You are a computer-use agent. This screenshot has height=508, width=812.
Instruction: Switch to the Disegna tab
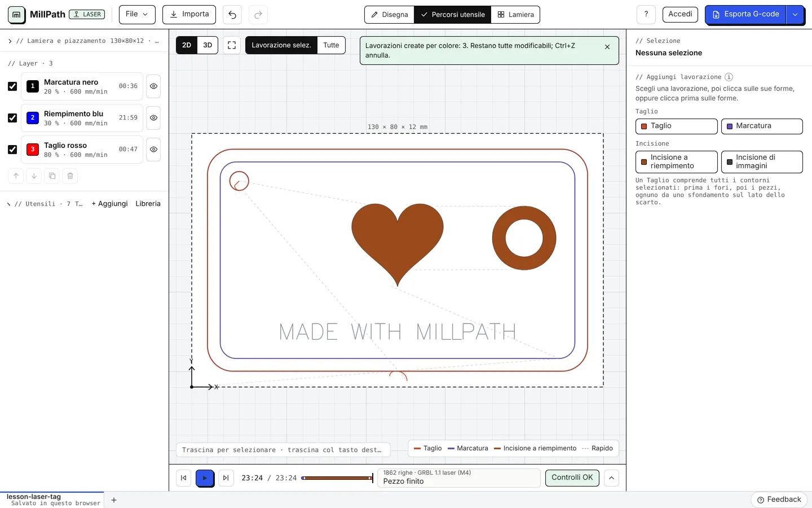coord(390,15)
